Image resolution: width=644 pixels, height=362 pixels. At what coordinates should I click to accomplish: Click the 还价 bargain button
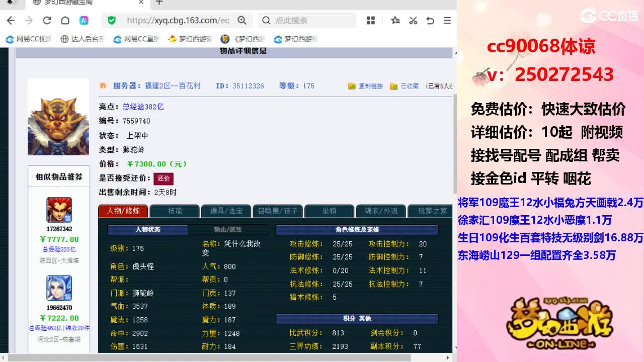pos(164,178)
